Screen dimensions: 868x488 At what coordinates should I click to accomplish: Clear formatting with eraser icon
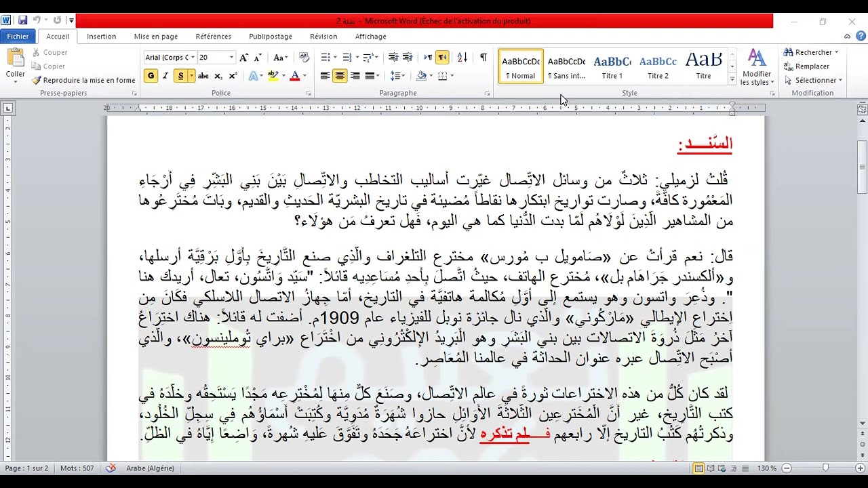tap(304, 58)
